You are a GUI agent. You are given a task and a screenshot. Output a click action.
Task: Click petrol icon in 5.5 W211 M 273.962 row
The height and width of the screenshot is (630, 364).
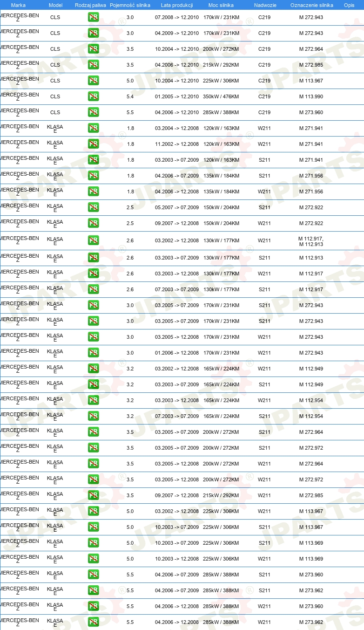[x=93, y=622]
